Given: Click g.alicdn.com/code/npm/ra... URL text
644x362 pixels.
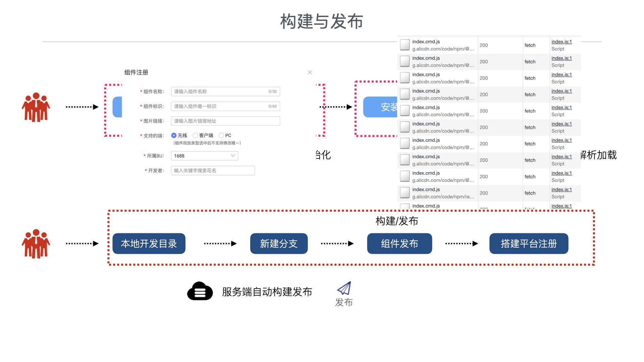Looking at the screenshot, I should pyautogui.click(x=443, y=197).
